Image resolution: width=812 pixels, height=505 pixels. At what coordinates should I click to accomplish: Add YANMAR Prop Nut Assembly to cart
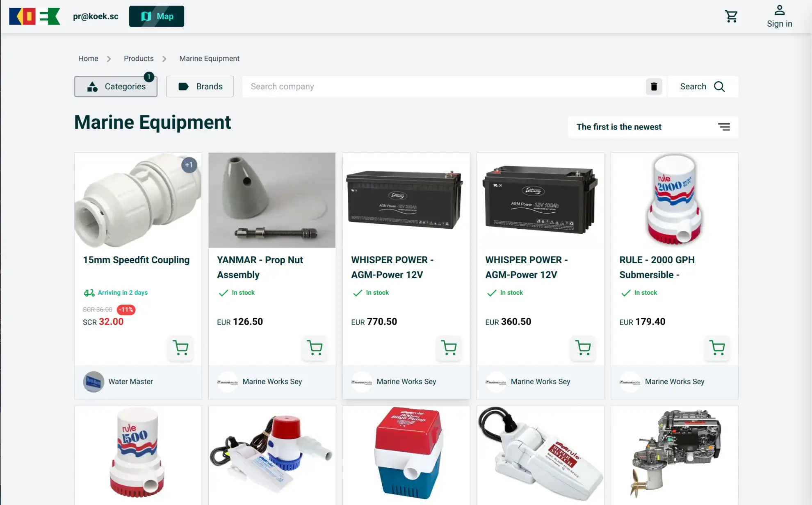[x=315, y=348]
